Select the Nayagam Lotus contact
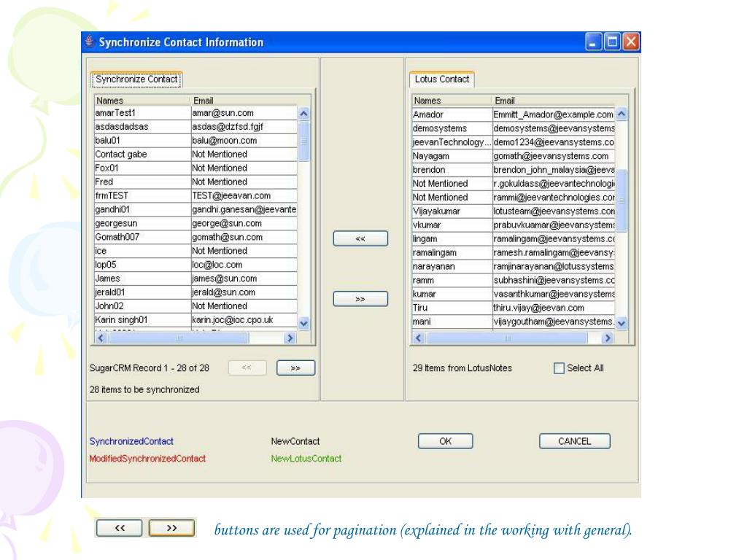The height and width of the screenshot is (560, 747). point(514,156)
